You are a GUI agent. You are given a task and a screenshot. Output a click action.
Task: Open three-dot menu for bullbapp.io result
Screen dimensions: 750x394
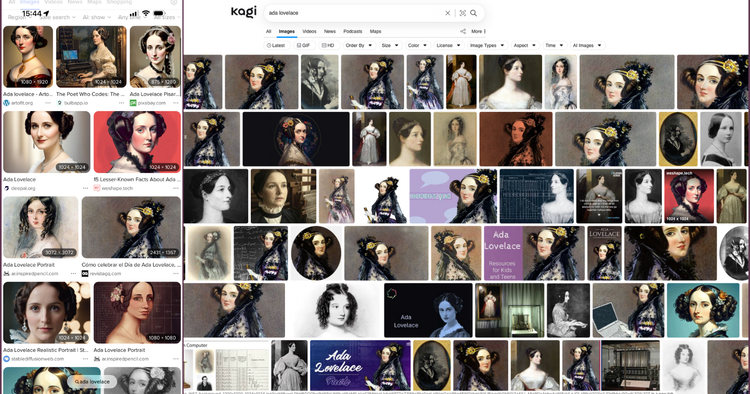coord(121,103)
